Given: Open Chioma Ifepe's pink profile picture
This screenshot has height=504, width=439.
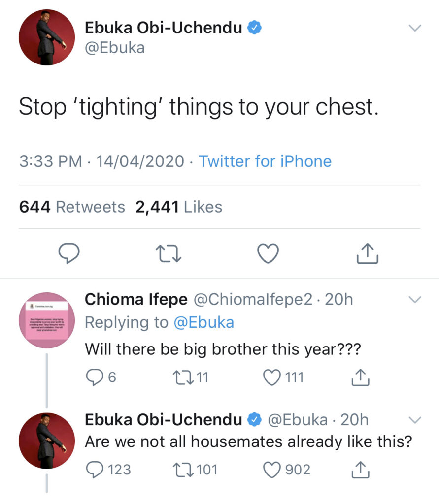Looking at the screenshot, I should pos(46,320).
